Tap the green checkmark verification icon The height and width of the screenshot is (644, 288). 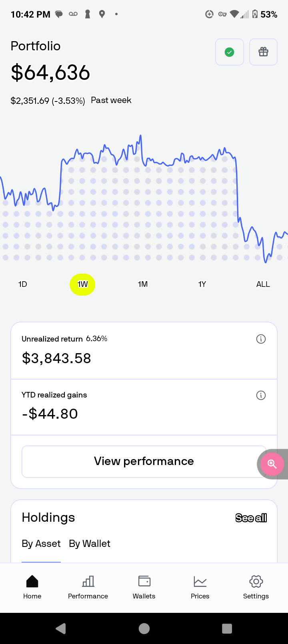click(x=230, y=52)
